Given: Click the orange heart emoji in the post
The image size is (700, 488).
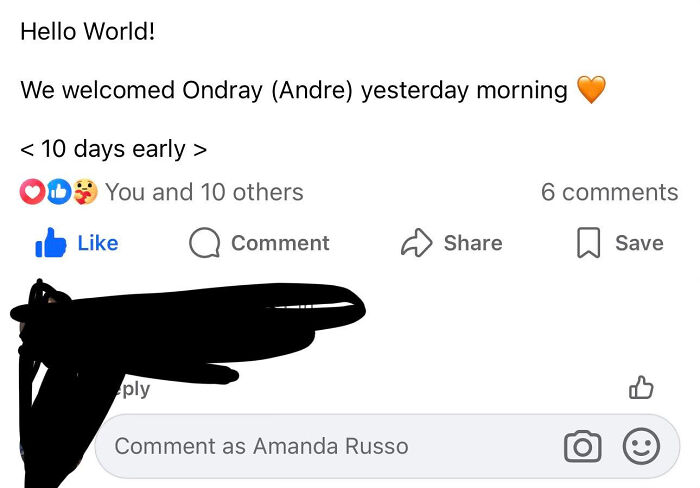Looking at the screenshot, I should [591, 89].
